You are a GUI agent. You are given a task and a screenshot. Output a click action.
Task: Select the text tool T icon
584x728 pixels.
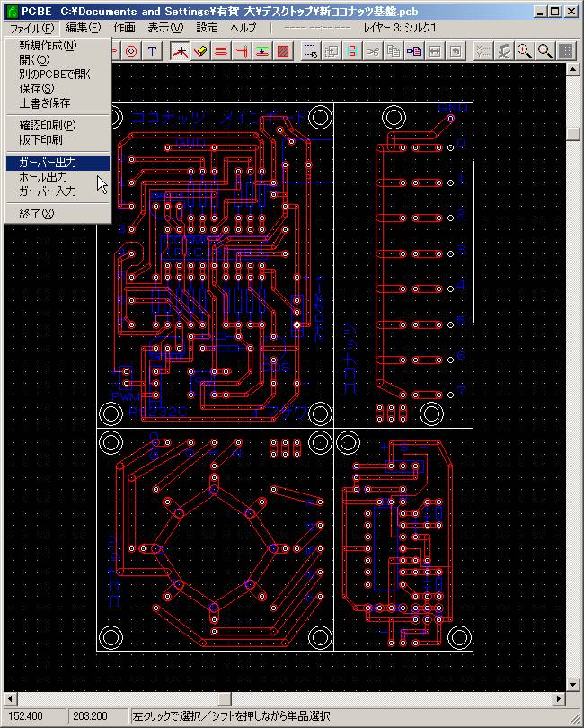(x=153, y=50)
